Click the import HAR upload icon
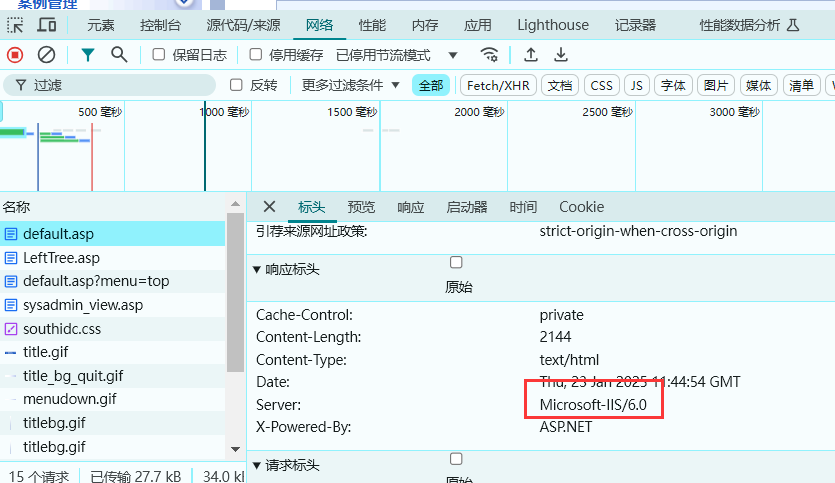 [531, 55]
